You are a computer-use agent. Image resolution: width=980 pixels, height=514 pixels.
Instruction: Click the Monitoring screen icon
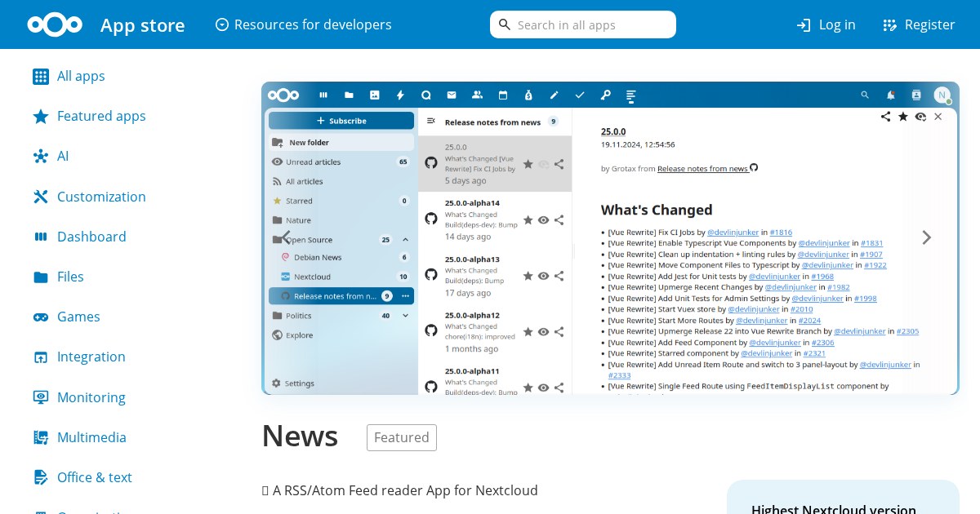pyautogui.click(x=41, y=397)
